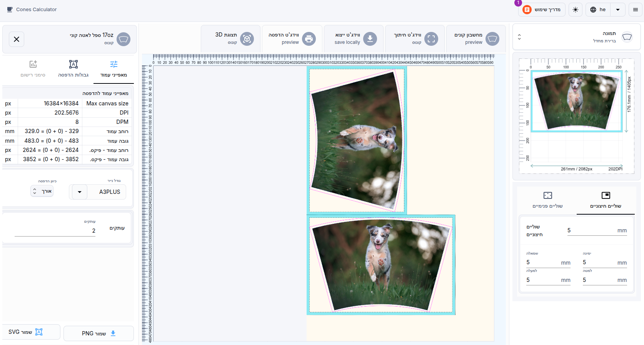Image resolution: width=644 pixels, height=345 pixels.
Task: Click the sliders icon on the page properties tab
Action: (x=114, y=64)
